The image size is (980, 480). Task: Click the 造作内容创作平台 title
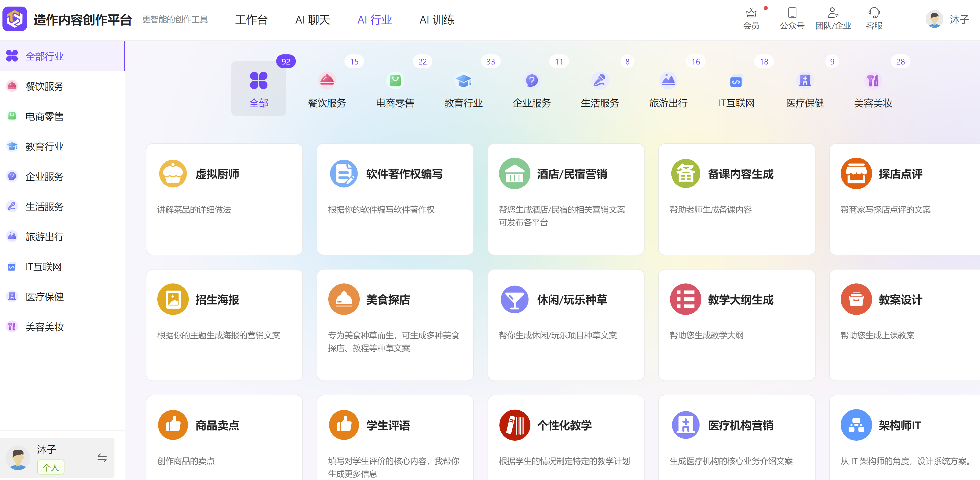tap(82, 19)
